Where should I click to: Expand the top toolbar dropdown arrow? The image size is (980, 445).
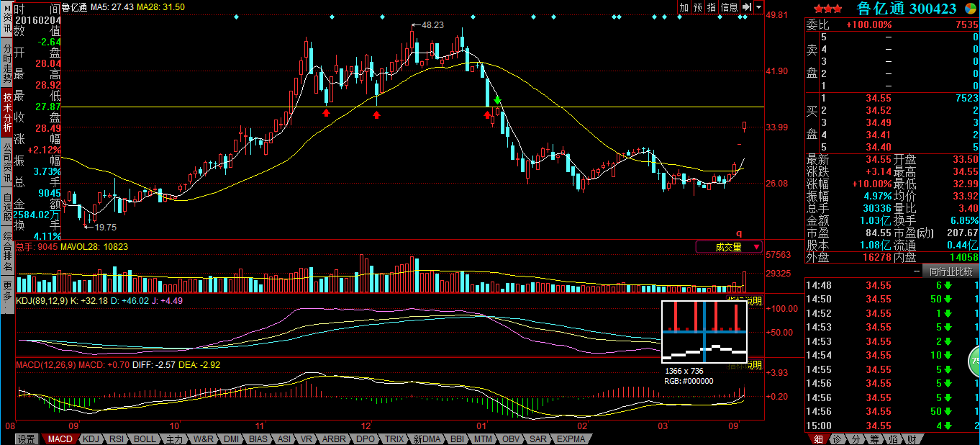[x=758, y=7]
